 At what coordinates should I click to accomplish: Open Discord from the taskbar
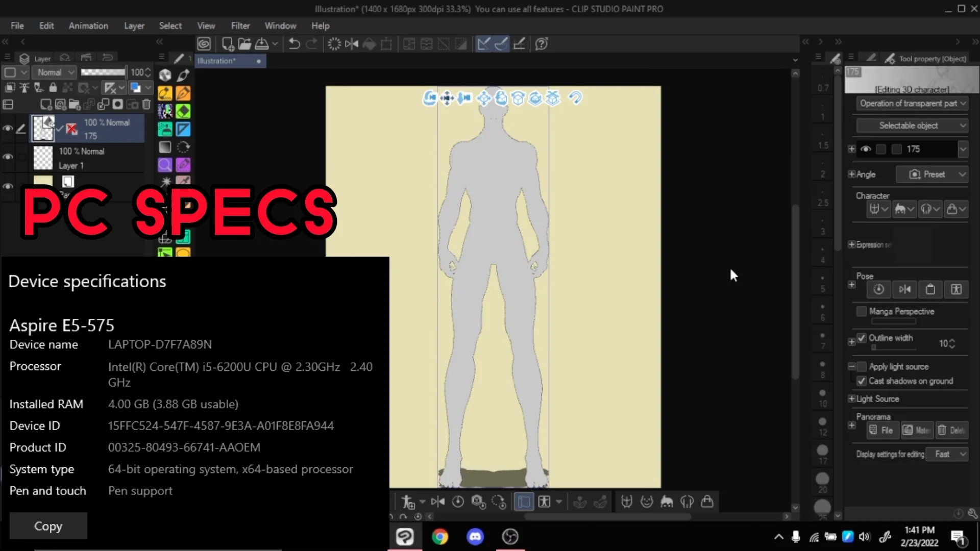tap(475, 536)
